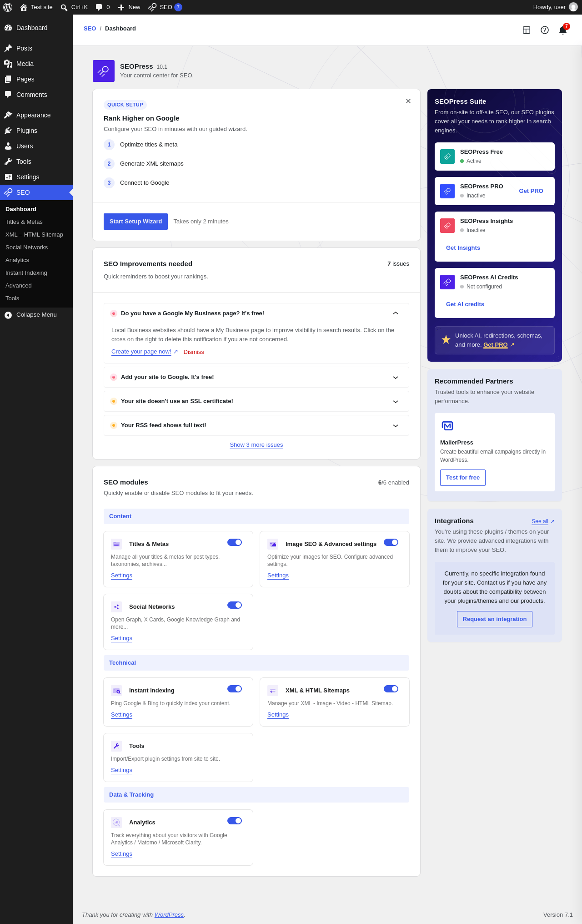
Task: Click the SEOPress Insights red icon
Action: pyautogui.click(x=447, y=226)
